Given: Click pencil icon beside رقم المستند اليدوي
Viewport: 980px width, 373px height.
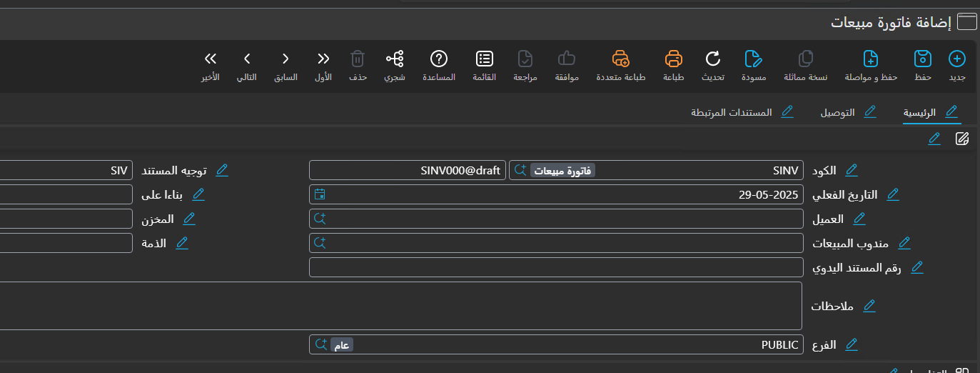Looking at the screenshot, I should pyautogui.click(x=917, y=267).
